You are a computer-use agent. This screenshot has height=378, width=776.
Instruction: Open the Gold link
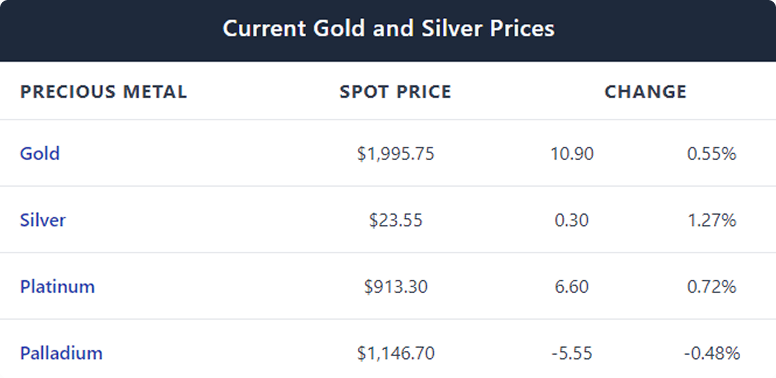point(40,153)
